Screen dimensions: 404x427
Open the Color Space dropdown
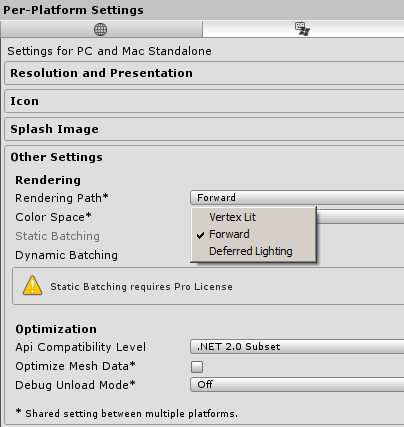tap(360, 217)
